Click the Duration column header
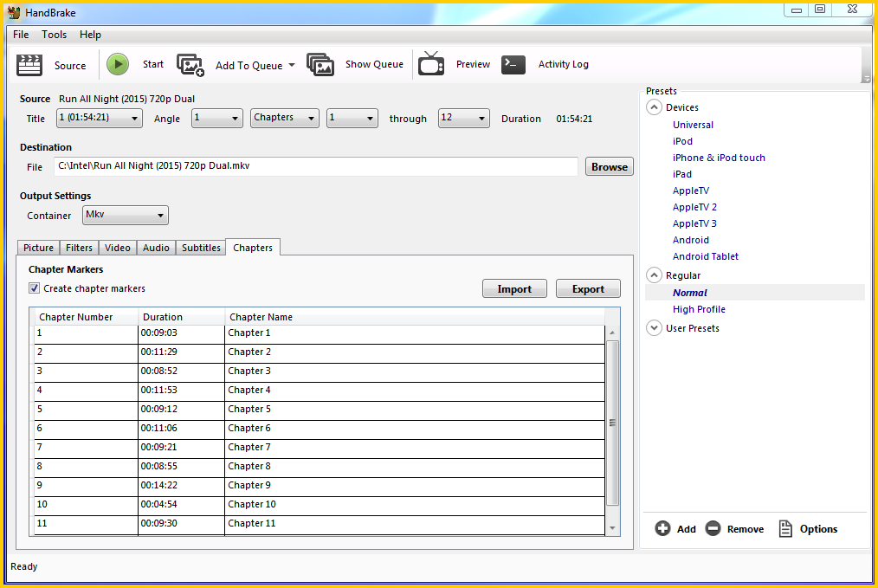 (181, 317)
